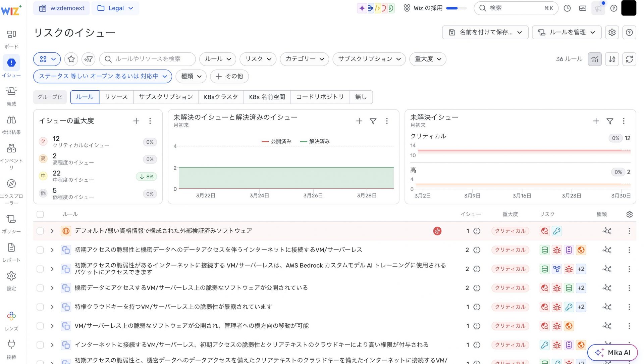Open the エクスプローラー compass icon
Viewport: 644px width, 364px height.
(11, 184)
